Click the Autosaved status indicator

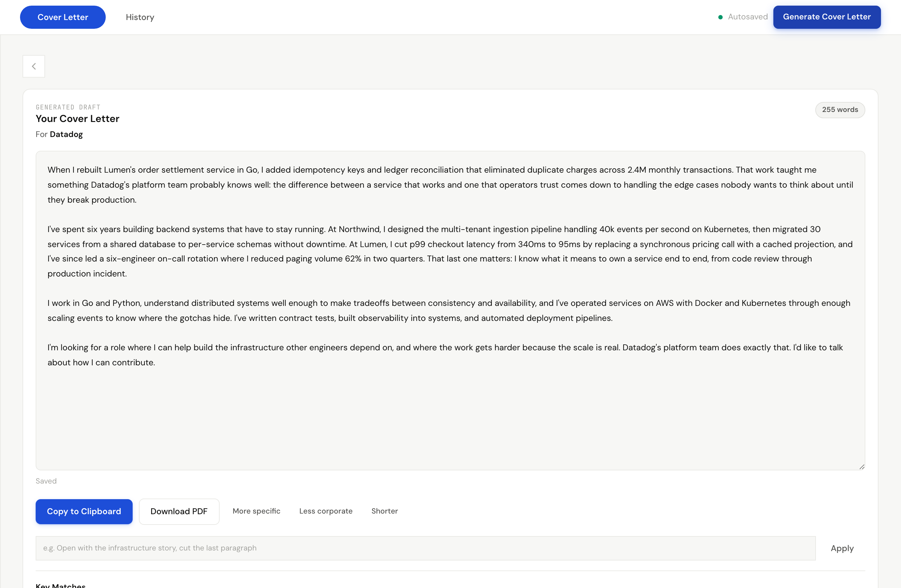point(743,17)
